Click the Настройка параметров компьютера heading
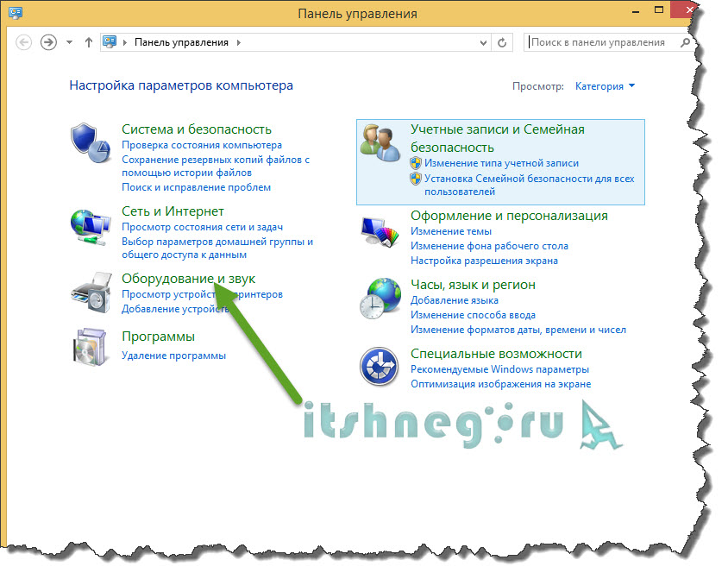Viewport: 728px width, 579px height. tap(181, 85)
